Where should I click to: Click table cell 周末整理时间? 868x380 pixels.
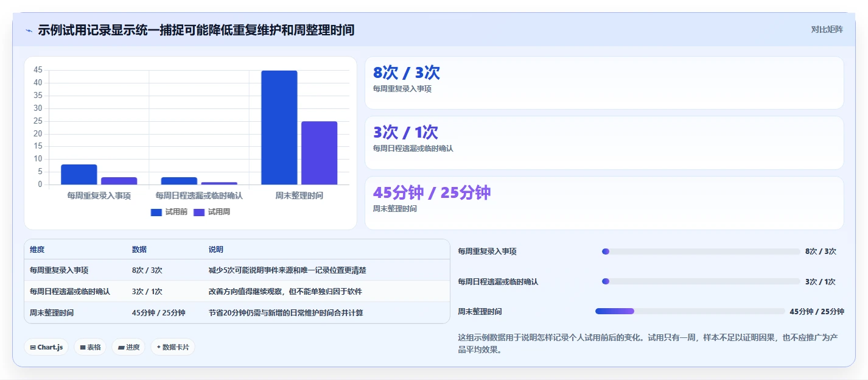[x=52, y=313]
